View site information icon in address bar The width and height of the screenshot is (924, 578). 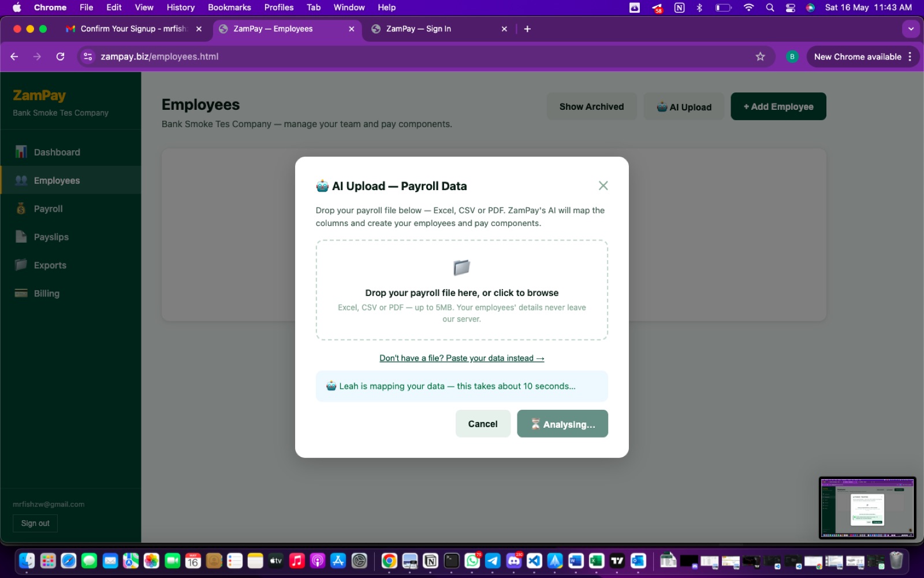88,57
